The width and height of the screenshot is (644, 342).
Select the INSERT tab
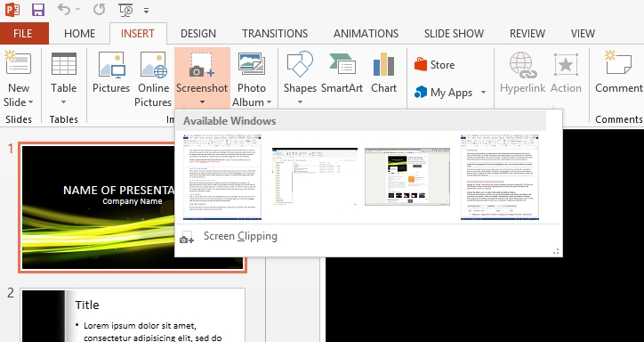[138, 33]
